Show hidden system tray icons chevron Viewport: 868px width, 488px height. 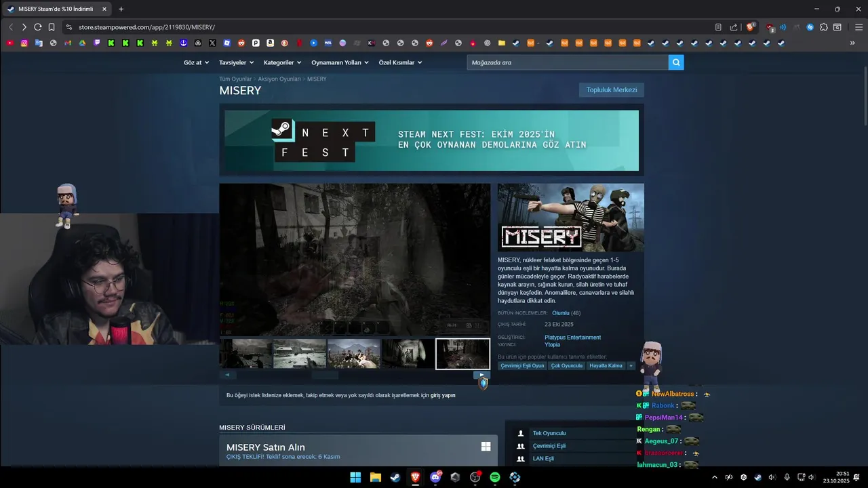point(715,477)
